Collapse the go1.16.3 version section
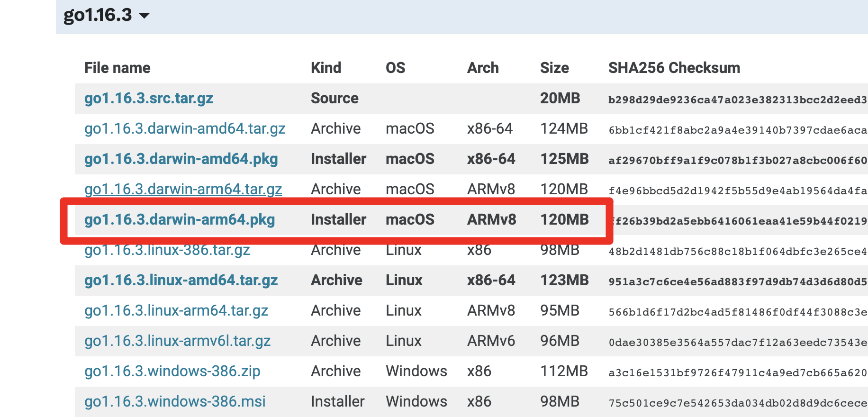Image resolution: width=868 pixels, height=417 pixels. coord(107,15)
